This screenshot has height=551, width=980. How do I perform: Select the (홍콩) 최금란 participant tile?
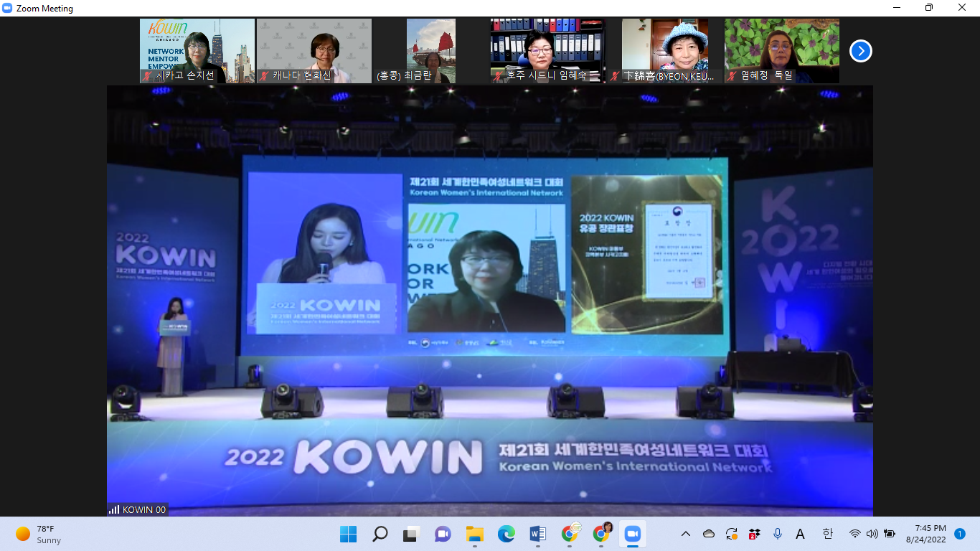[430, 51]
